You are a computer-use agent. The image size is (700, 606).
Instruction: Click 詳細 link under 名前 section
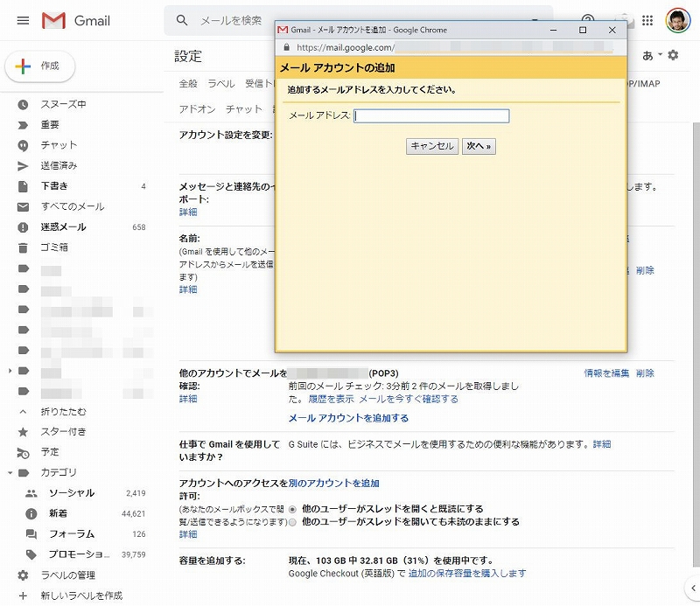[x=188, y=289]
